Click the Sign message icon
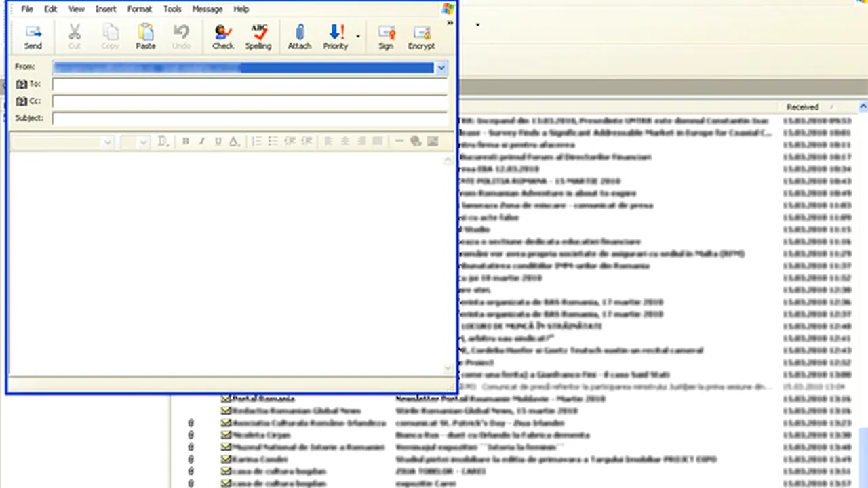This screenshot has height=488, width=868. 386,37
